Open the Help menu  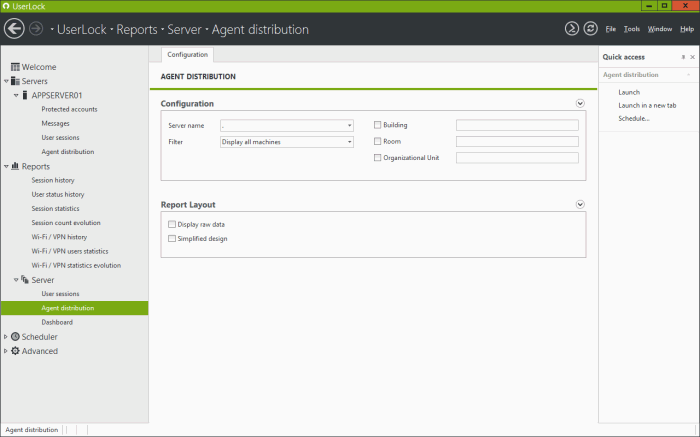(x=687, y=29)
